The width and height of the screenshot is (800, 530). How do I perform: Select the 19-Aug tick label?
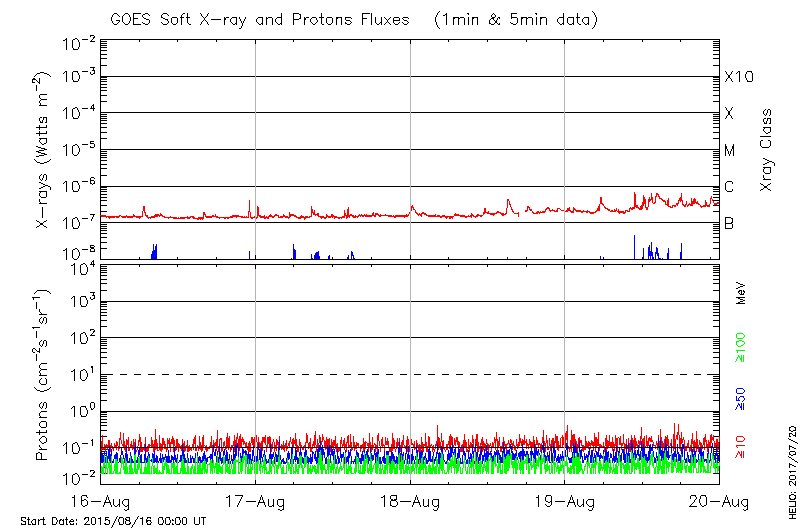tap(565, 502)
